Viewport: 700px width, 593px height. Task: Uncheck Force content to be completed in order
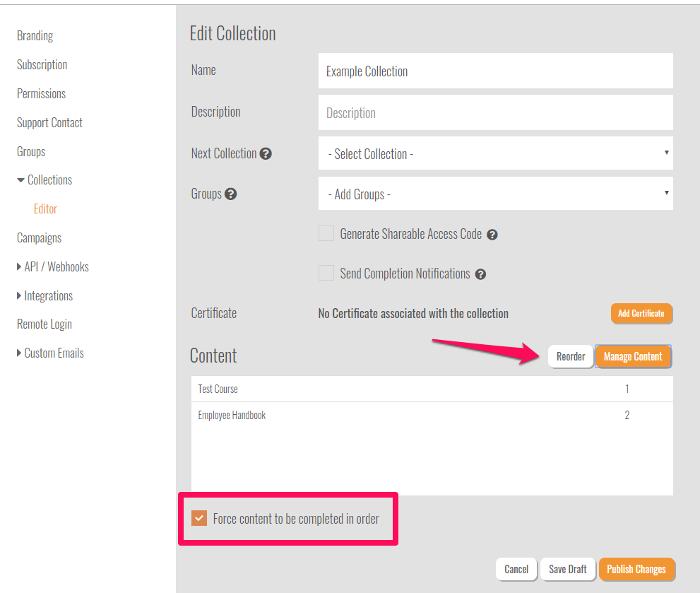[198, 519]
